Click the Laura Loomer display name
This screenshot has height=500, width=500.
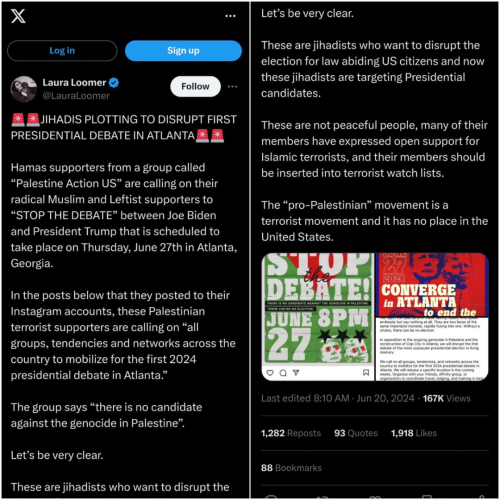tap(74, 82)
